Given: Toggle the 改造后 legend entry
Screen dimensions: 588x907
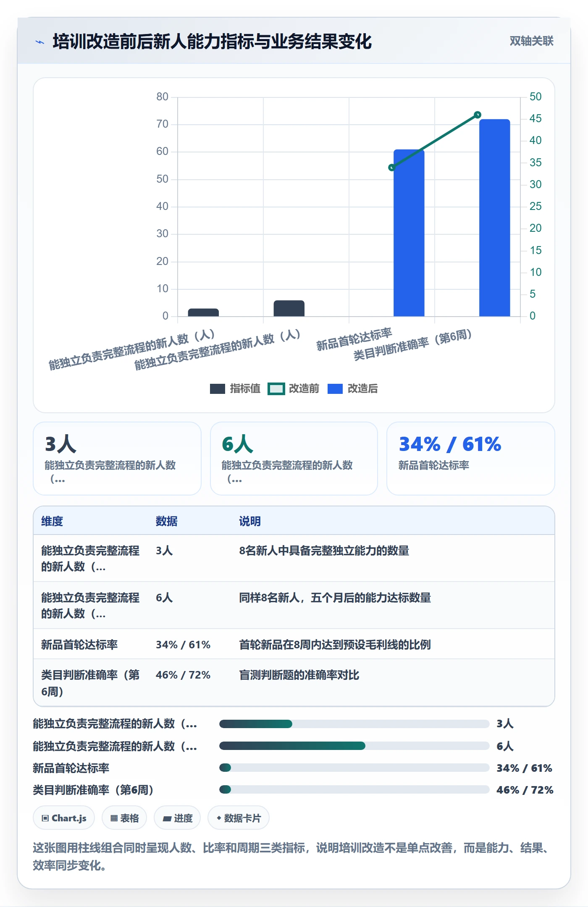Looking at the screenshot, I should click(353, 389).
